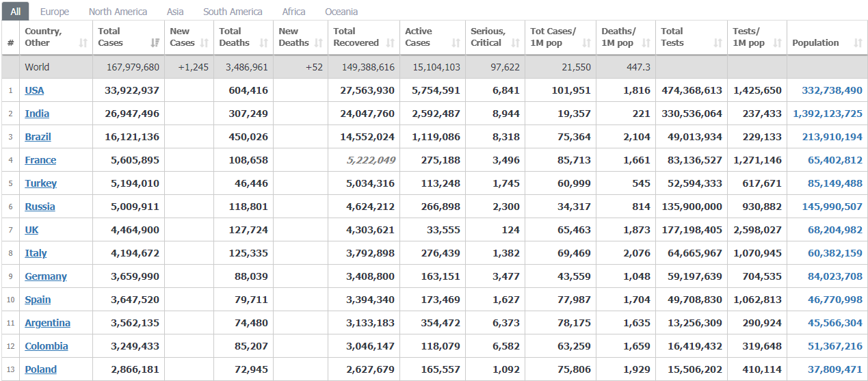
Task: Open the Argentina country page
Action: pyautogui.click(x=47, y=323)
